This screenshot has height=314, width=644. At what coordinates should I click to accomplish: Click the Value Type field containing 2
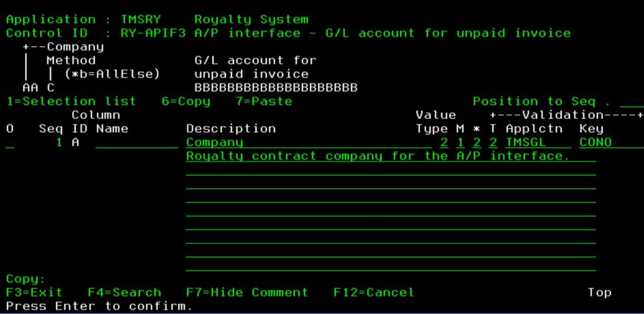point(444,143)
